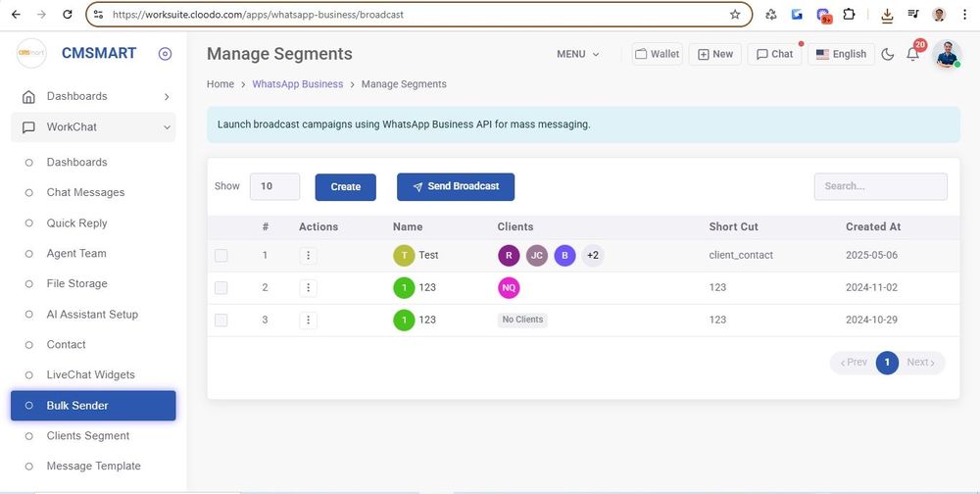Expand the MENU dropdown

pyautogui.click(x=577, y=55)
